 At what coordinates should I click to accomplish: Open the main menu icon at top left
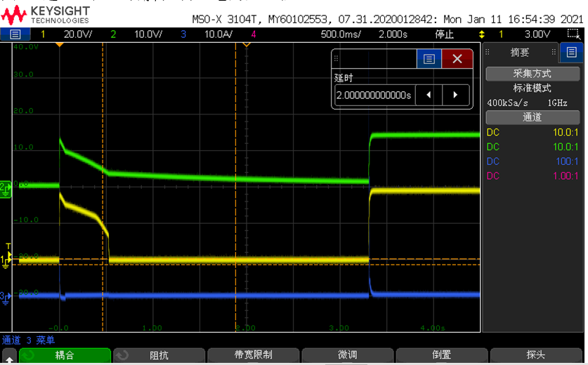click(15, 34)
